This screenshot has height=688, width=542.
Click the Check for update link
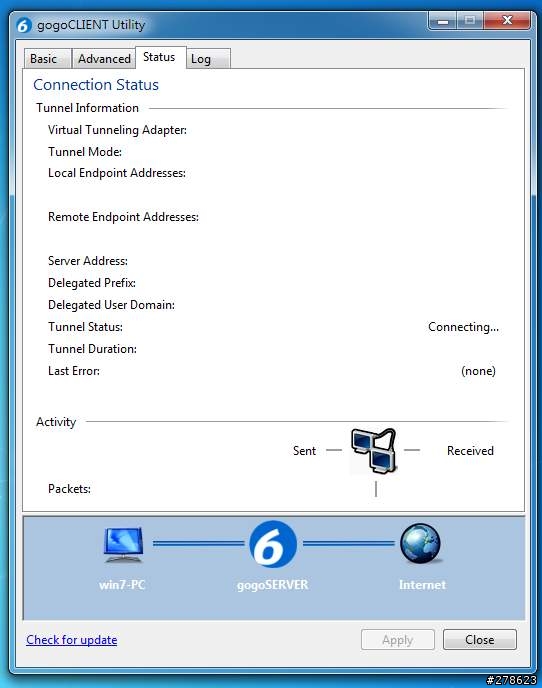coord(72,640)
